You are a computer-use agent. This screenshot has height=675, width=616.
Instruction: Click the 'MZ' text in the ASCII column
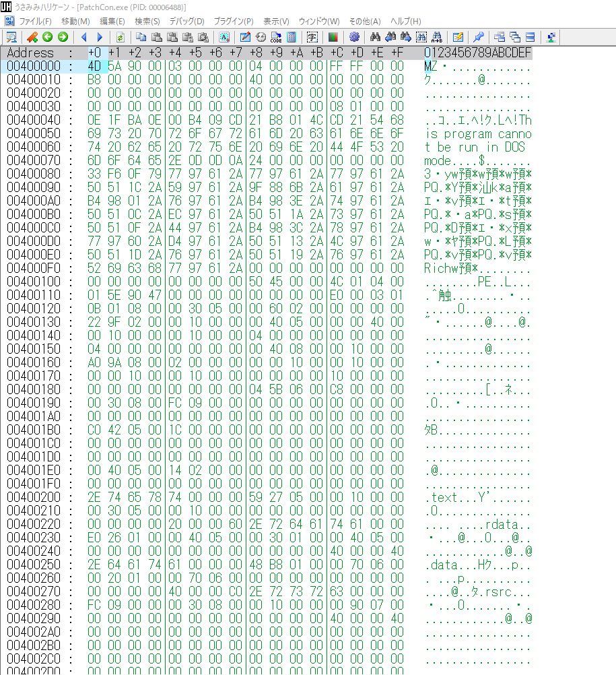tap(431, 66)
